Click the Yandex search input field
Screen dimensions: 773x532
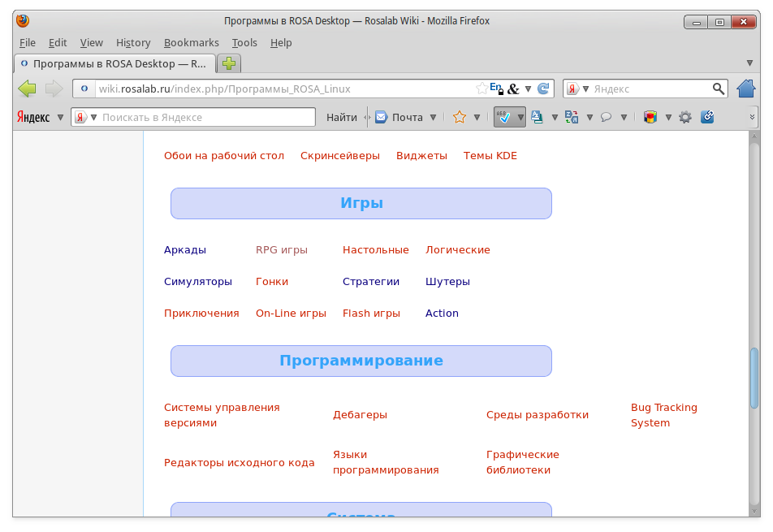click(x=206, y=117)
